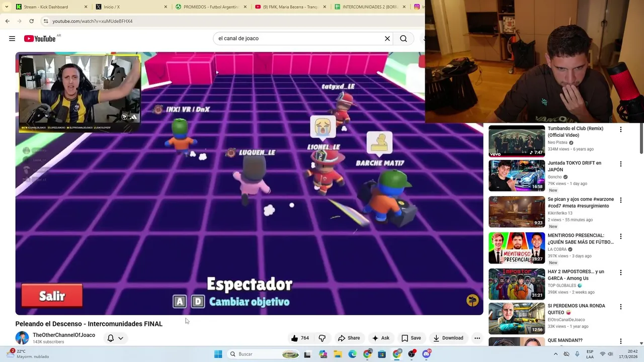Open options menu for Se pican y ajos video
644x362 pixels.
point(620,200)
